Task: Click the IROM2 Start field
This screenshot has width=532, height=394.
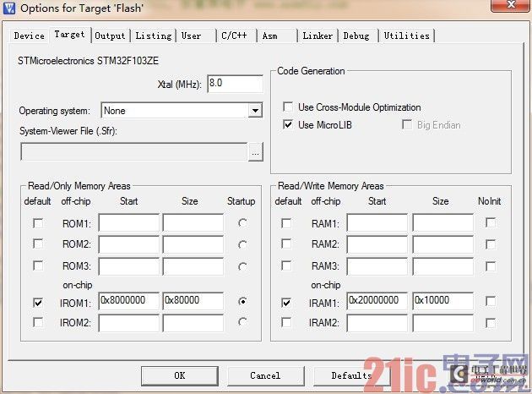Action: coord(128,323)
